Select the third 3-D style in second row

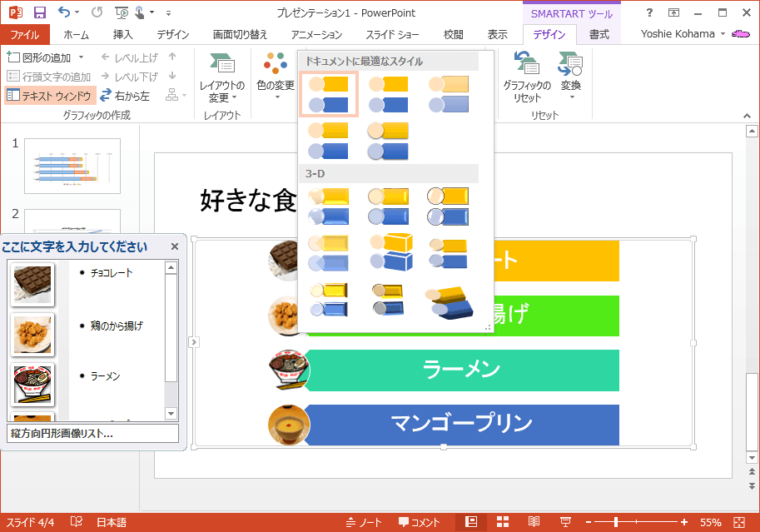point(449,252)
